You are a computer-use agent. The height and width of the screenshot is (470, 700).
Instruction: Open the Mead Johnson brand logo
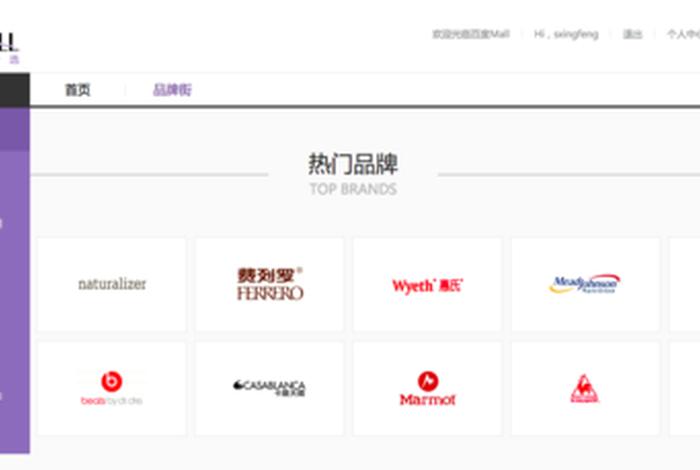pos(585,284)
